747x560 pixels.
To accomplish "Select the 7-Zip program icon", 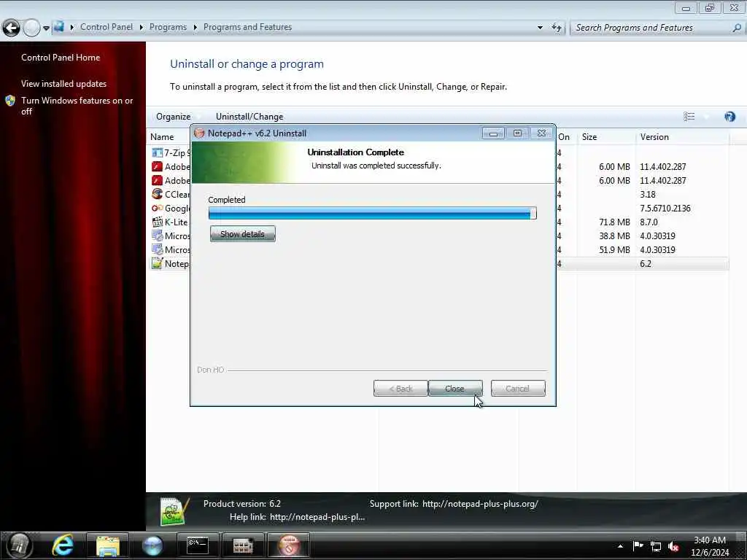I will pos(157,153).
